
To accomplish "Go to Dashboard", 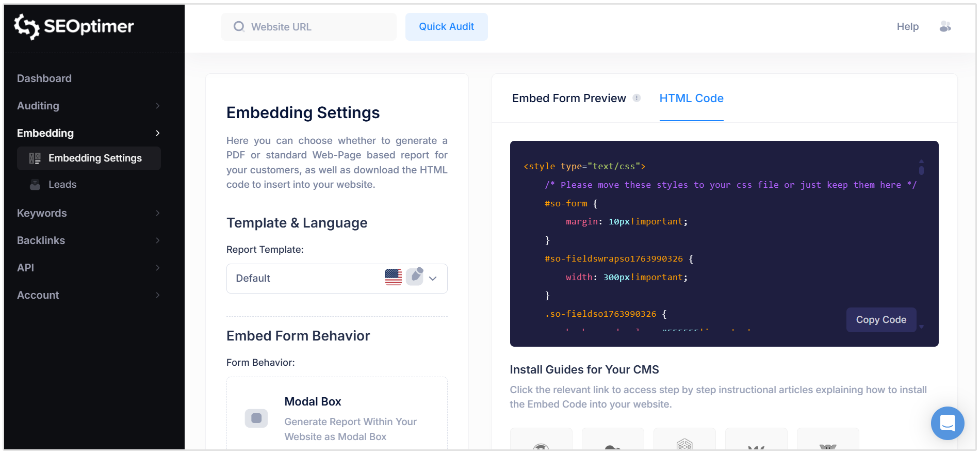I will [x=44, y=78].
